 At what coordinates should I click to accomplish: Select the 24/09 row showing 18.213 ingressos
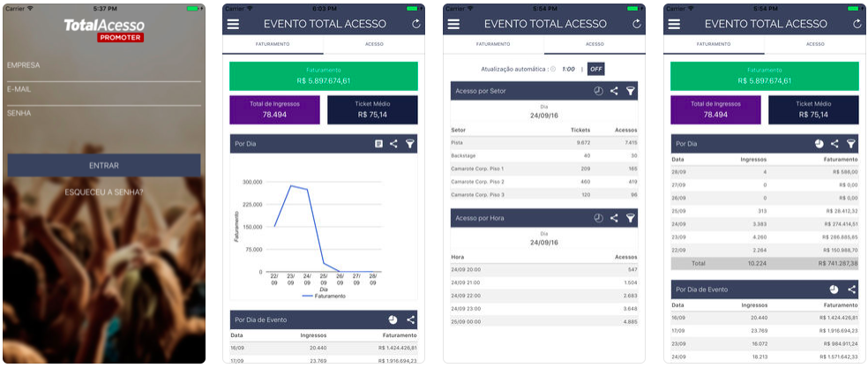[x=765, y=357]
